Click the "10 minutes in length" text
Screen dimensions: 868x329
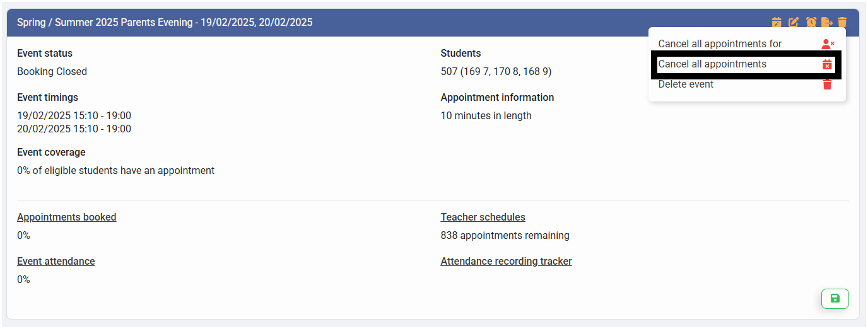pos(486,116)
